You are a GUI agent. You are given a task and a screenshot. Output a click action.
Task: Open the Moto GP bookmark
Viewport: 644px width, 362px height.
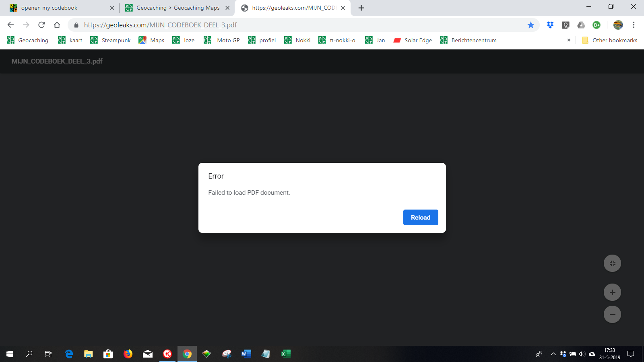222,40
